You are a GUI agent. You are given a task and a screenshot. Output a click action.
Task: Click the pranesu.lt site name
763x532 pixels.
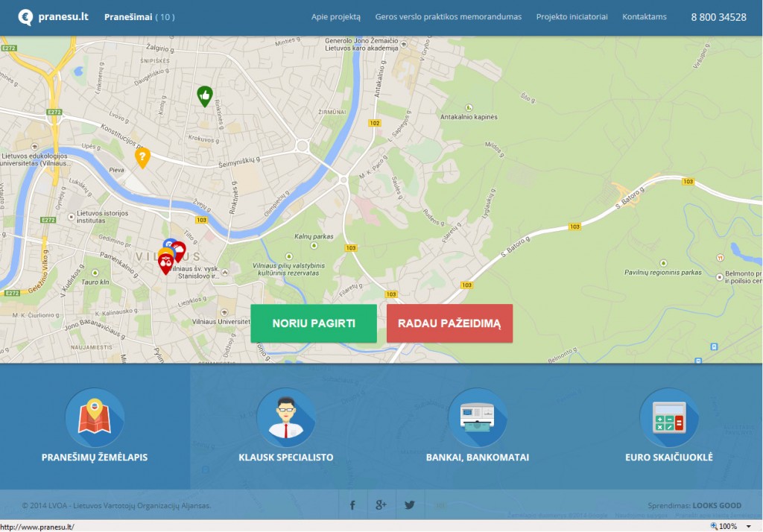point(63,16)
